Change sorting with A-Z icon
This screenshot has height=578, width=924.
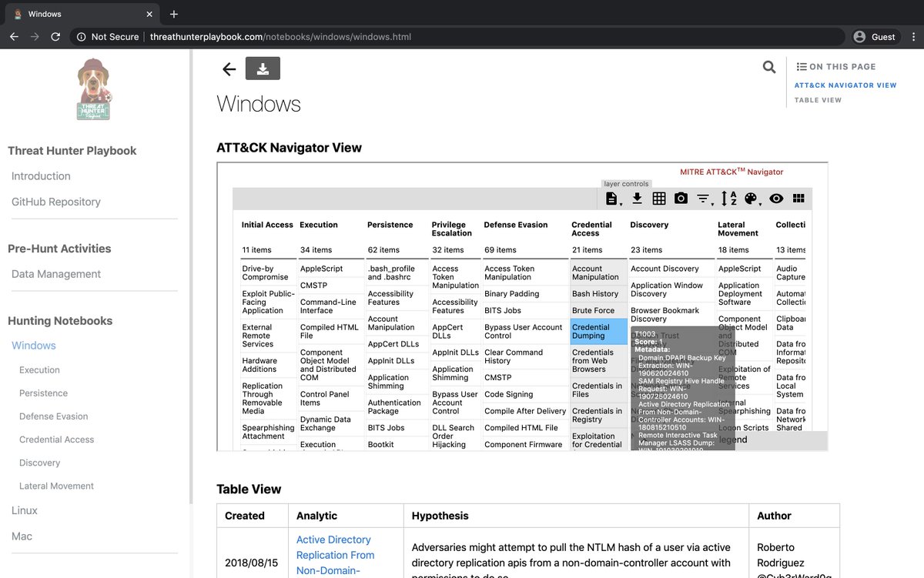tap(728, 199)
